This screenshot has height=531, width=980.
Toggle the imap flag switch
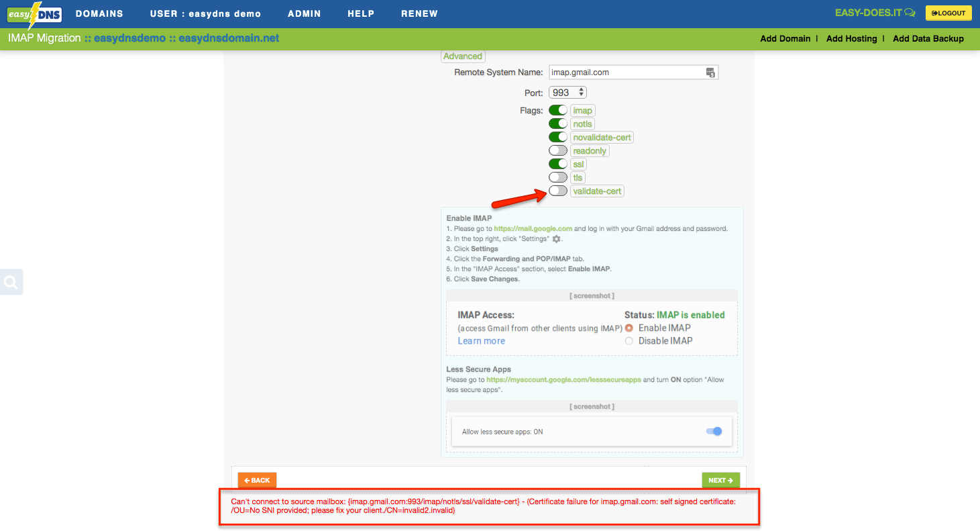click(558, 110)
